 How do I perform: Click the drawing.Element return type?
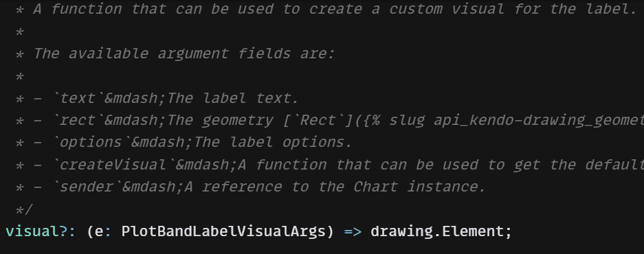(436, 231)
